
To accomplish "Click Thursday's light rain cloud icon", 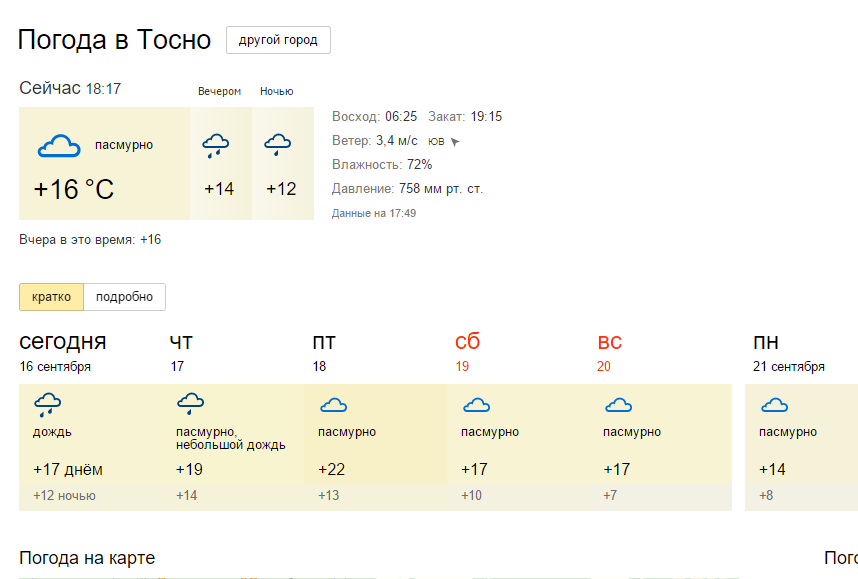I will pos(190,405).
